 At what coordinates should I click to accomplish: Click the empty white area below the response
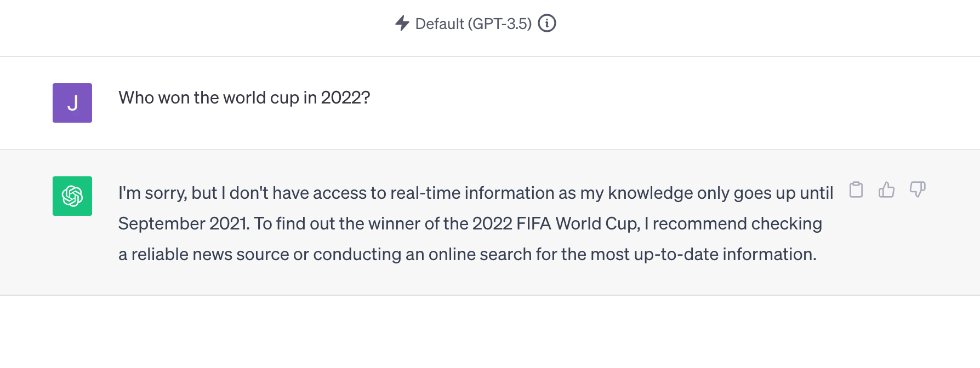(490, 332)
